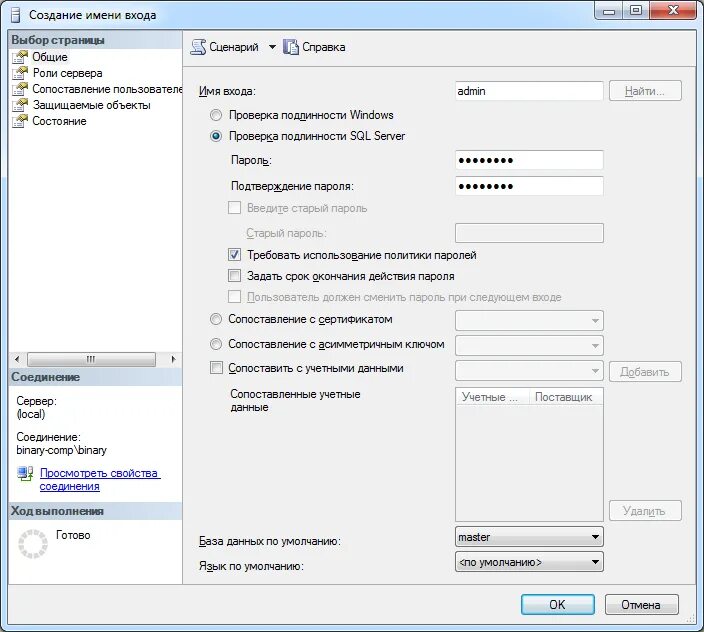This screenshot has height=632, width=704.
Task: Click the Удалить button
Action: point(645,511)
